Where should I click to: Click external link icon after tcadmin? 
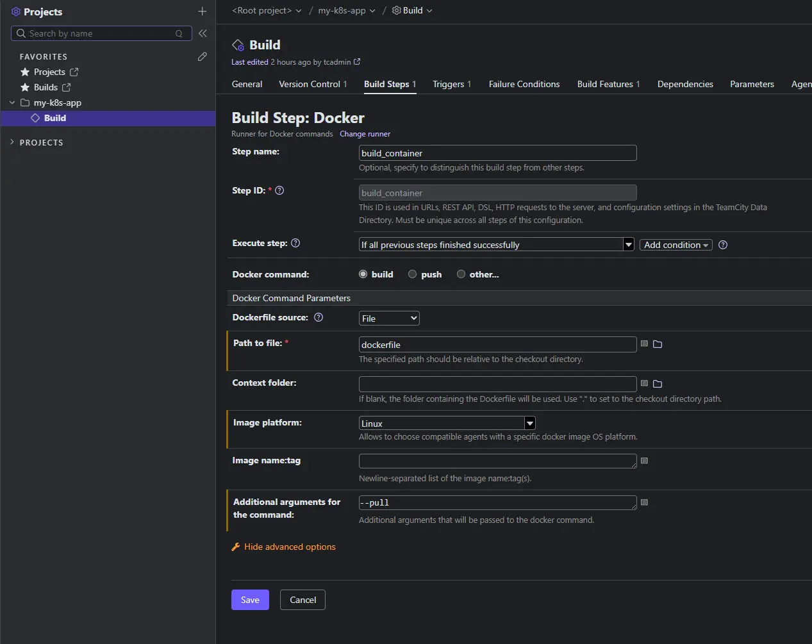[x=357, y=62]
